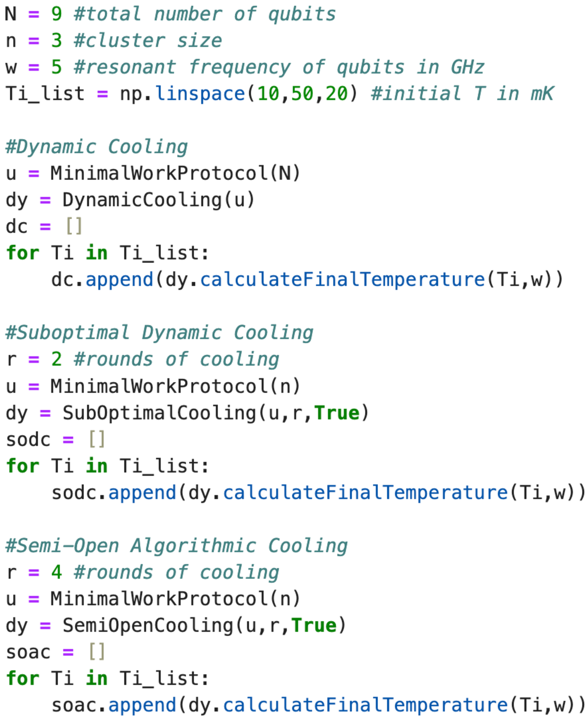The height and width of the screenshot is (723, 588).
Task: Select the "#initial T in mK" comment
Action: 462,94
